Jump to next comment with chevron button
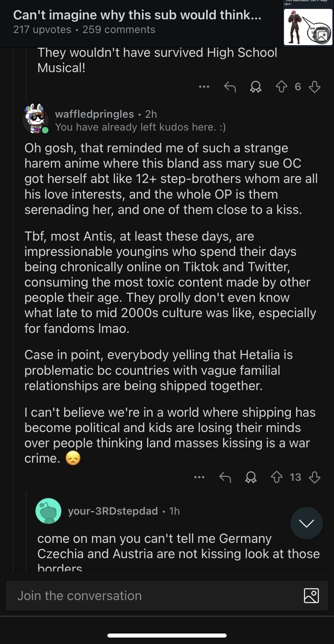 (x=306, y=523)
